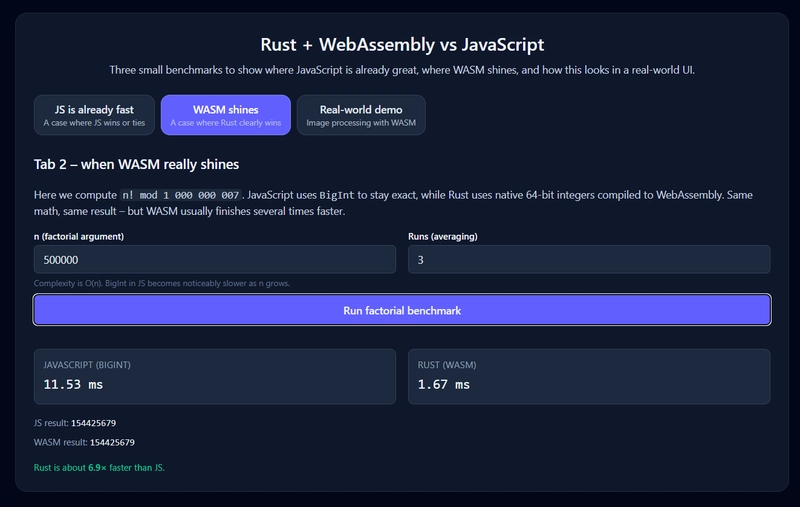Click the 'n! mod 1 000 000 007' code snippet

181,195
